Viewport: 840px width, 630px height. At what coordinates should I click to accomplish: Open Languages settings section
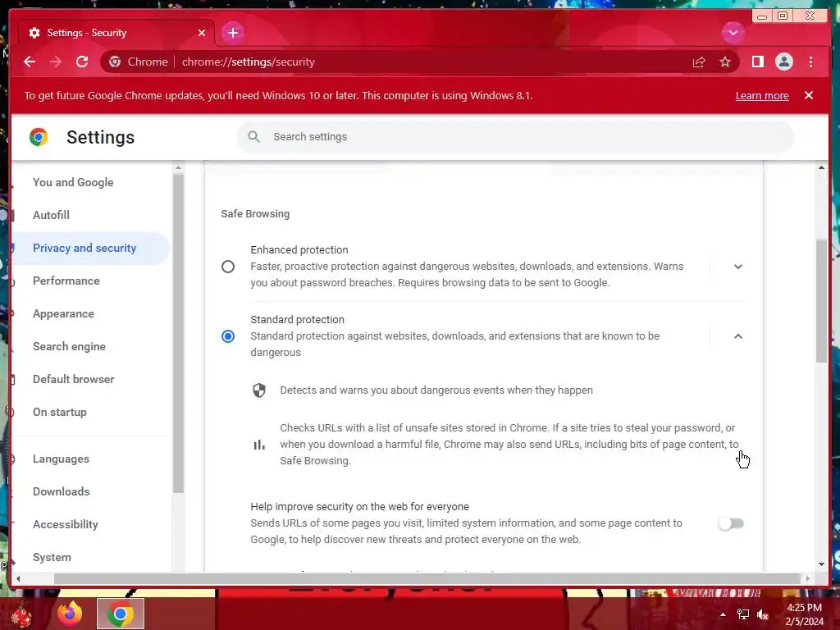61,459
